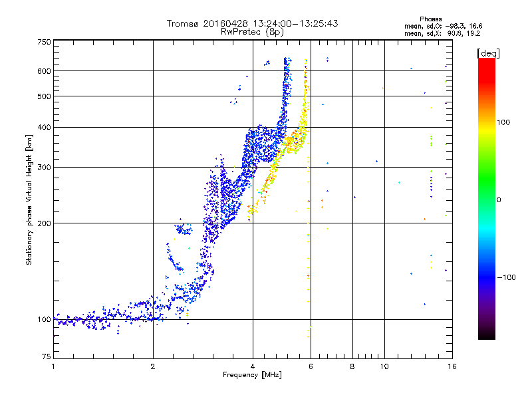
Task: Click the x-axis '1' tick label
Action: (x=53, y=366)
